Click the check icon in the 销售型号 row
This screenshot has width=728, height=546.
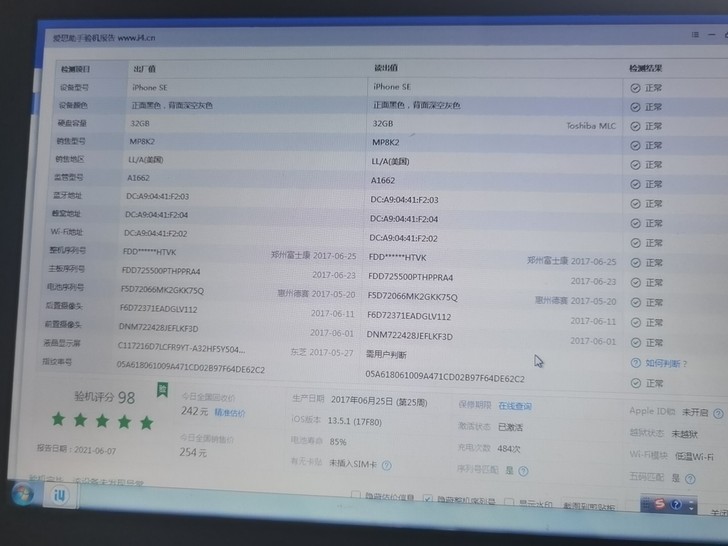coord(635,146)
